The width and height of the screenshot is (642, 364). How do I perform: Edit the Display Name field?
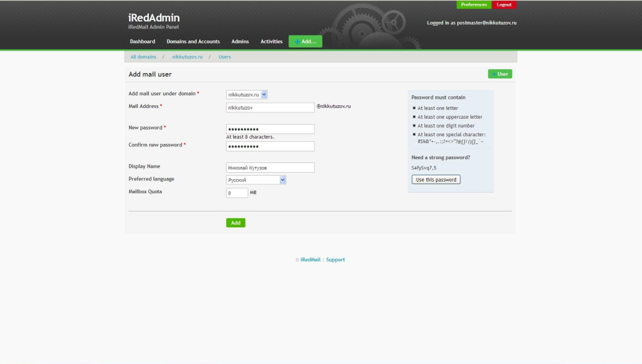270,168
